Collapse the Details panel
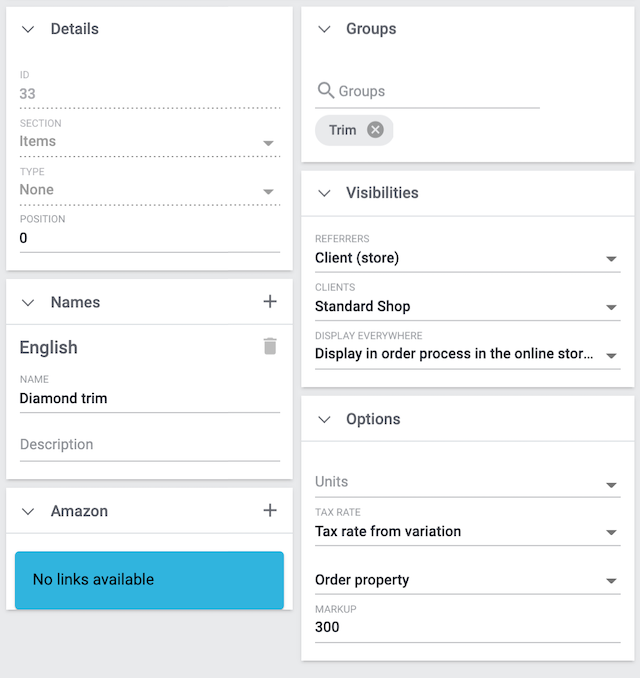 pyautogui.click(x=28, y=29)
